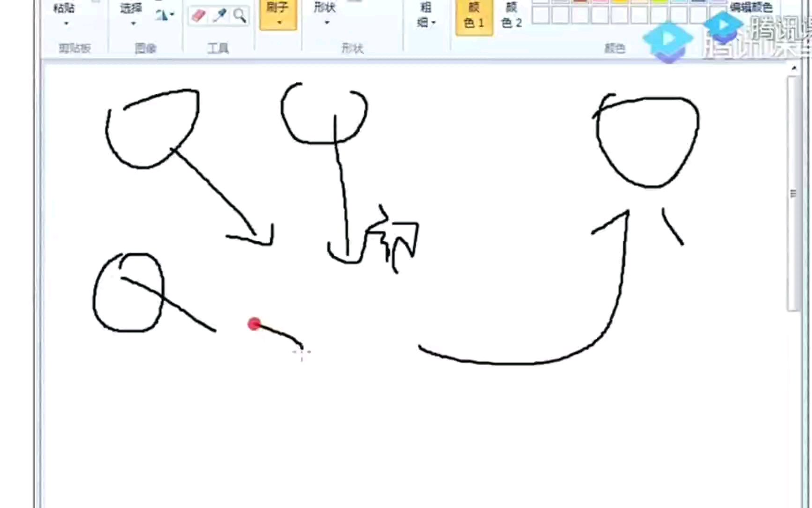Click the 粘贴 (Paste) button
Screen dimensions: 812x508
[65, 8]
